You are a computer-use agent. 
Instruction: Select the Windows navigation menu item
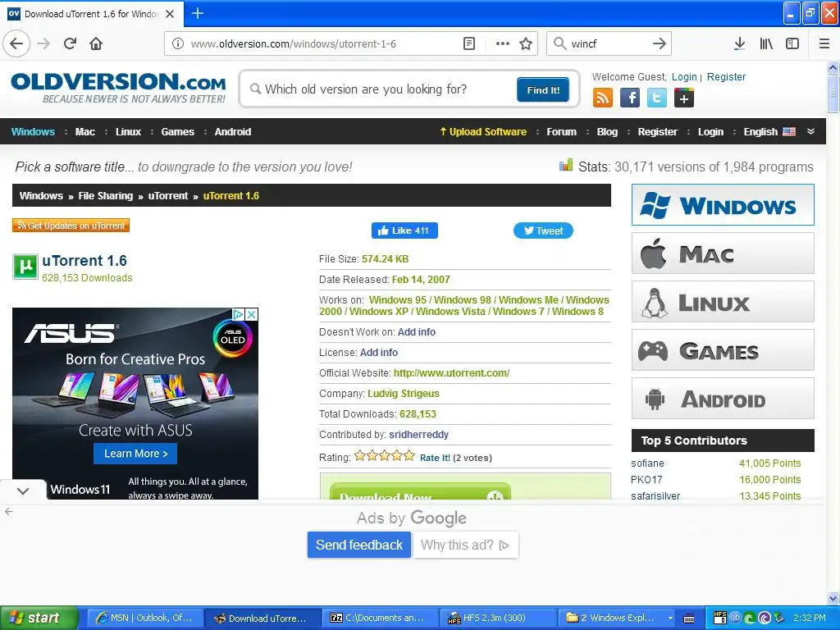(33, 132)
